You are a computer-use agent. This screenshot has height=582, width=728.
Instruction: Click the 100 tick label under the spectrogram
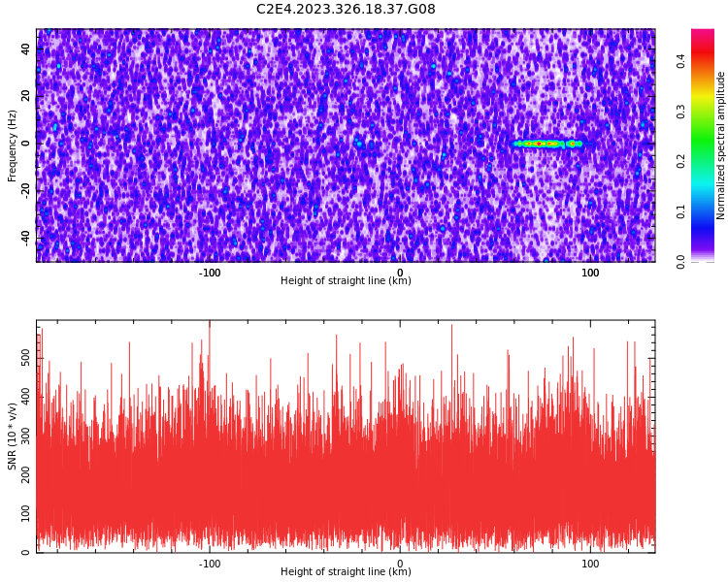[590, 273]
